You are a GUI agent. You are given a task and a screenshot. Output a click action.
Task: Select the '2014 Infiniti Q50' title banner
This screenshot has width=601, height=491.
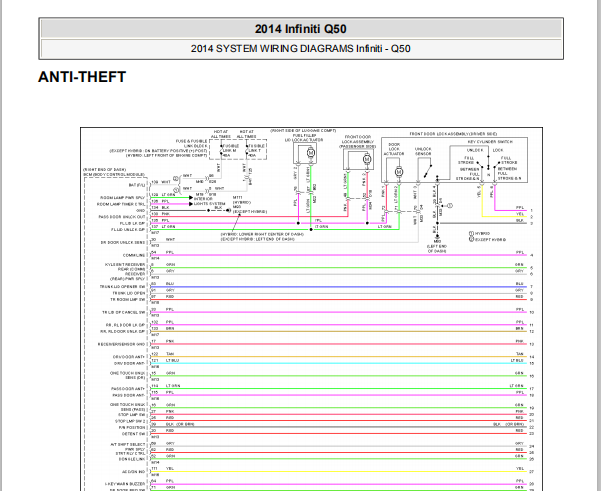pos(301,29)
